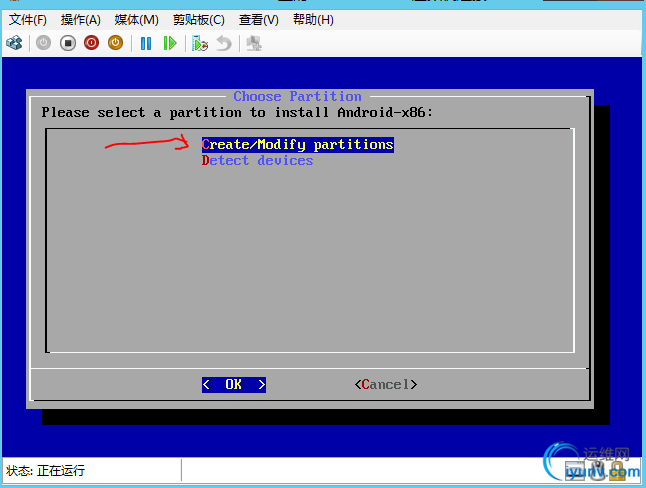Click the greyed-out Start power icon
This screenshot has width=646, height=488.
(43, 43)
